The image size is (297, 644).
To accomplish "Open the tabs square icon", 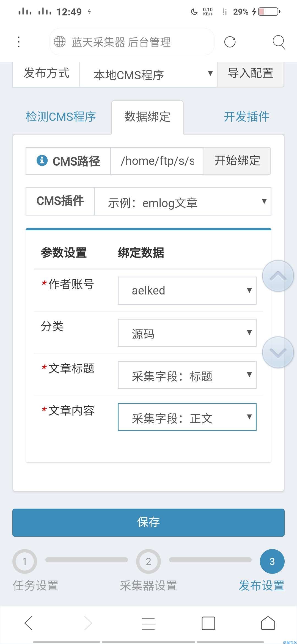I will (208, 623).
